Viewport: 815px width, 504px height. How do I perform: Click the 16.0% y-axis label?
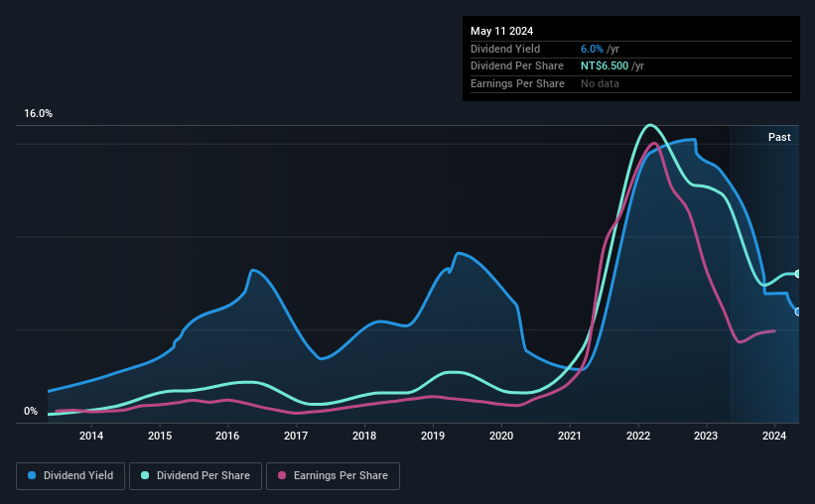[38, 113]
